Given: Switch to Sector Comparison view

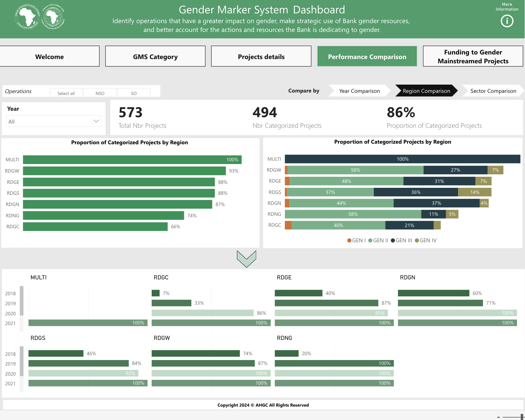Looking at the screenshot, I should 493,91.
